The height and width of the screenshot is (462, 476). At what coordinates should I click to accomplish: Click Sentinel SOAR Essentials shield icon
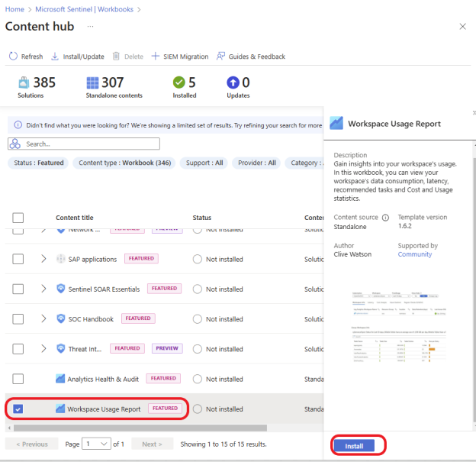tap(61, 289)
